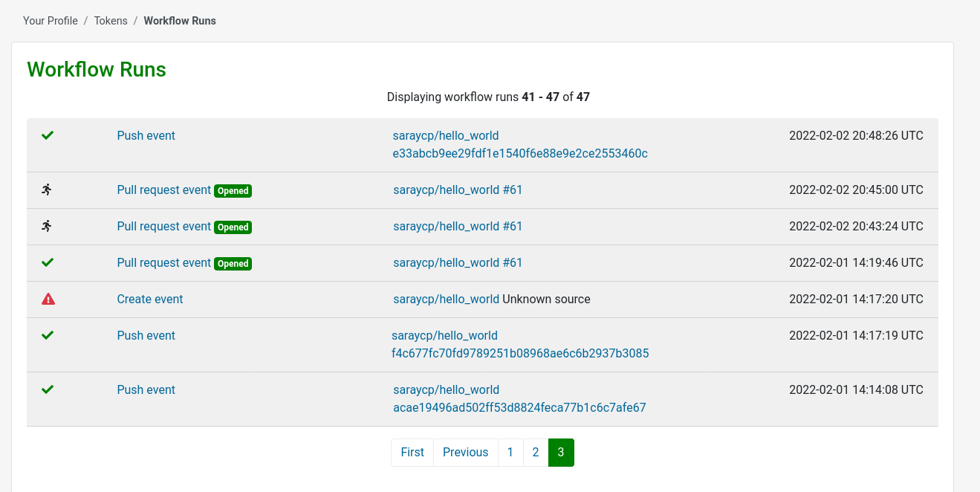Open commit acae19496ad5 hash link
The width and height of the screenshot is (980, 492).
[519, 407]
